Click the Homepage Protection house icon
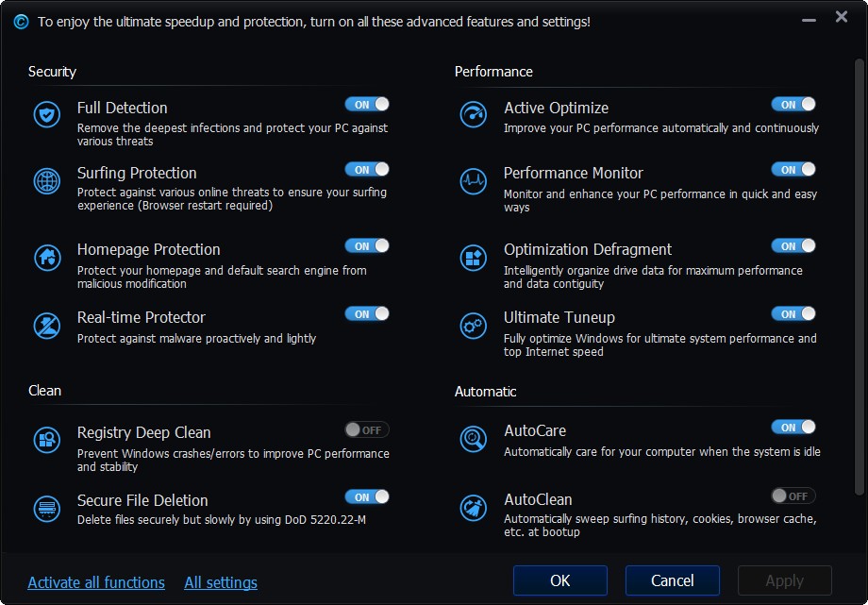The width and height of the screenshot is (868, 605). tap(47, 258)
